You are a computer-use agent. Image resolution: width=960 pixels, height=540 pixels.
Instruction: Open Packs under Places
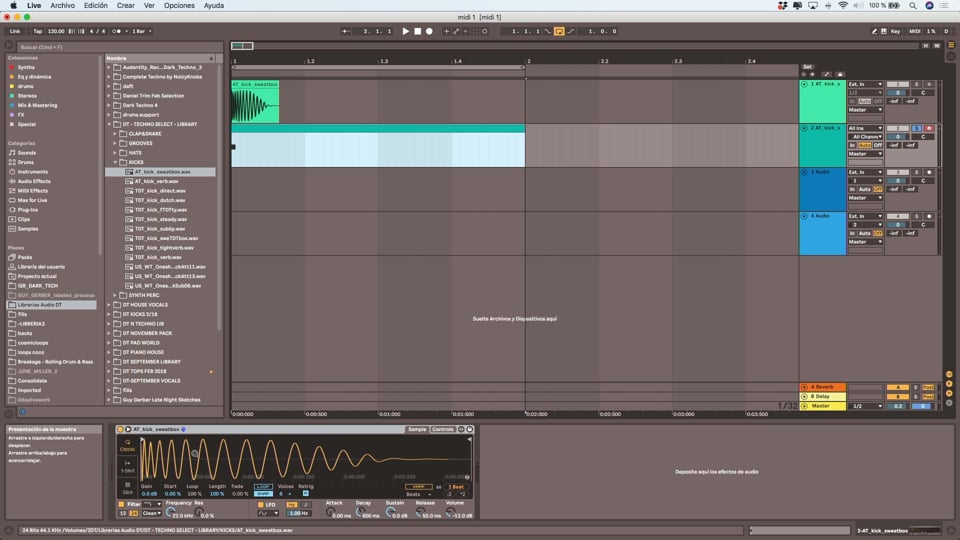(x=24, y=257)
